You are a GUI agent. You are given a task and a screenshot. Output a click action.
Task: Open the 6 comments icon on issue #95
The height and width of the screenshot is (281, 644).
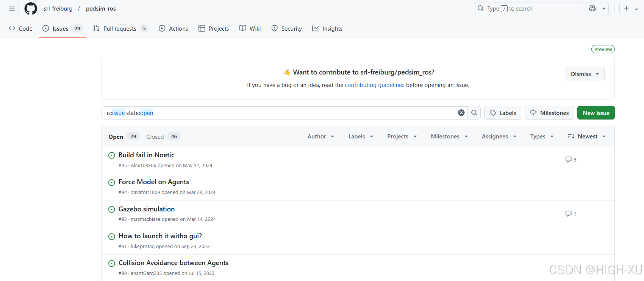(x=571, y=160)
